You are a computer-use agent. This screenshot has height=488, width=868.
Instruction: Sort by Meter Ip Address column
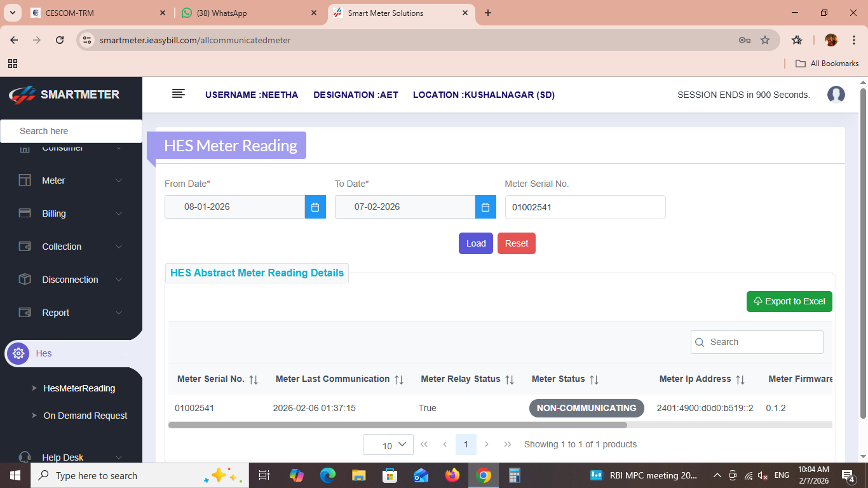[x=740, y=380]
